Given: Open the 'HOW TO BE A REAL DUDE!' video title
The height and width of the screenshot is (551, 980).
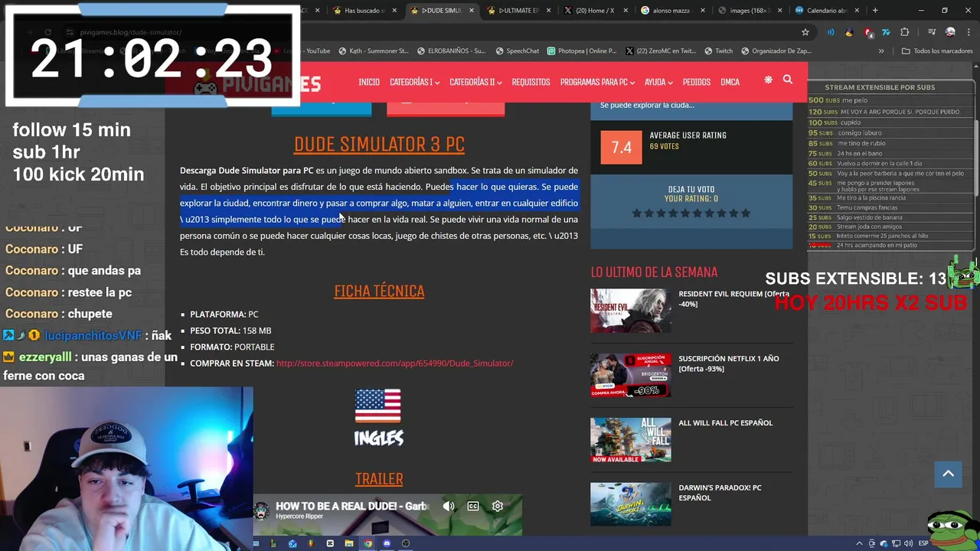Looking at the screenshot, I should click(x=351, y=506).
